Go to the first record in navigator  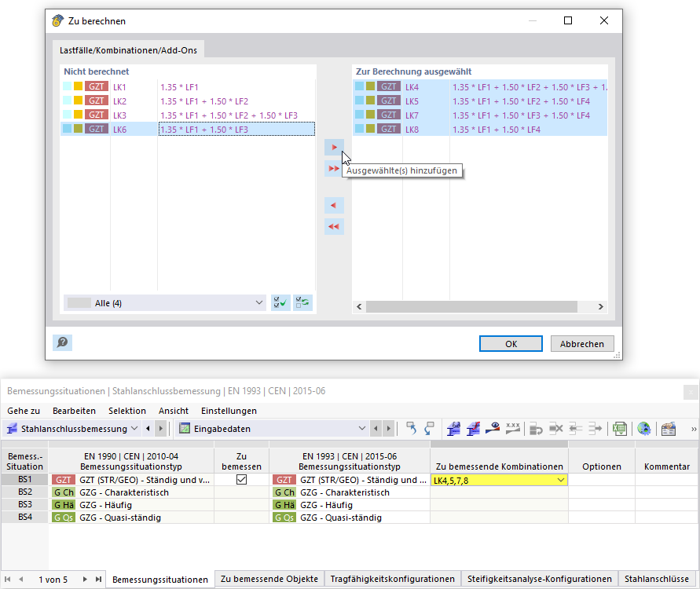pos(8,580)
